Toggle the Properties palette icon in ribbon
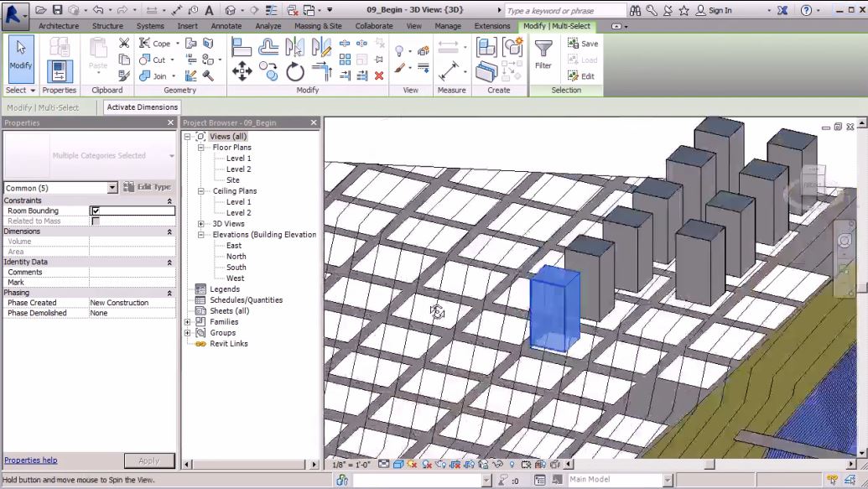 [60, 71]
